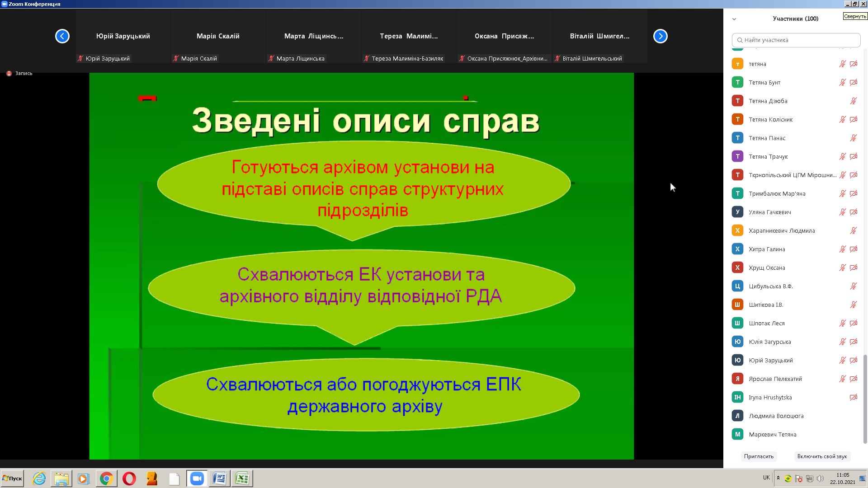This screenshot has height=488, width=868.
Task: Click the Запись recording indicator
Action: (19, 73)
